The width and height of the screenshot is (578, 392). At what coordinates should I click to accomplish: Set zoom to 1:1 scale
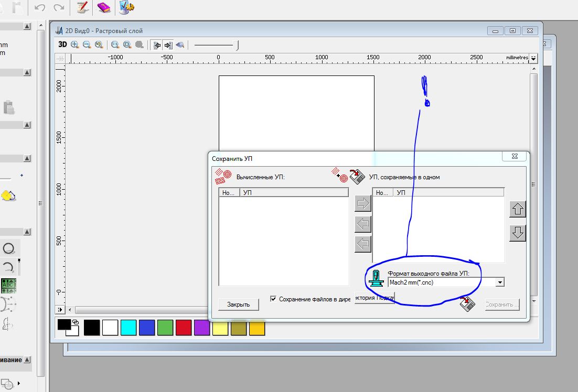(x=115, y=45)
